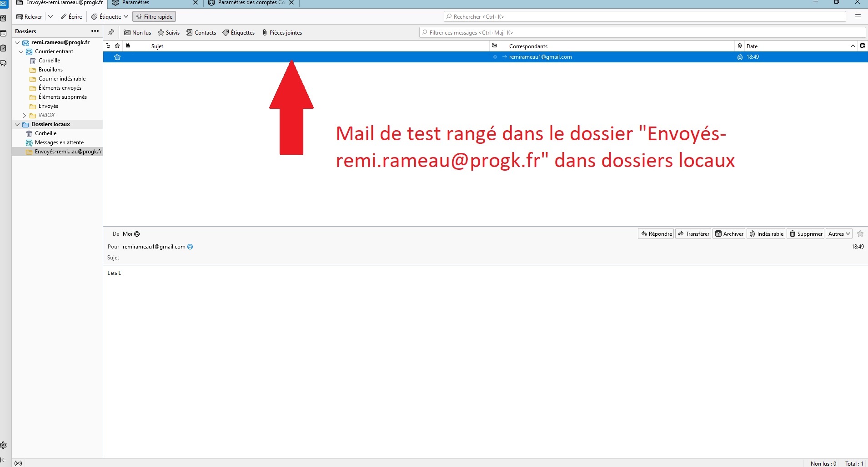Toggle the Non lus filter
Viewport: 868px width, 467px height.
137,33
